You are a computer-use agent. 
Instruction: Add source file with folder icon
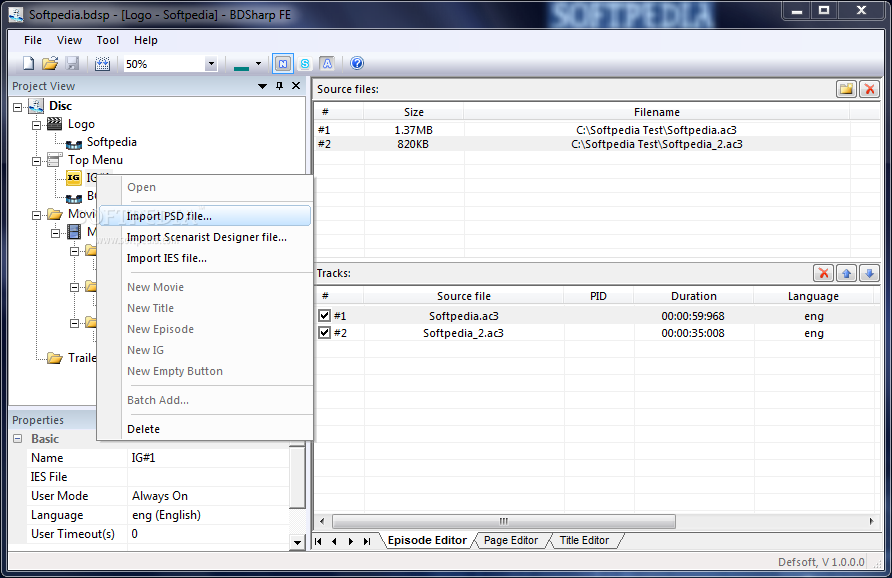click(x=846, y=89)
